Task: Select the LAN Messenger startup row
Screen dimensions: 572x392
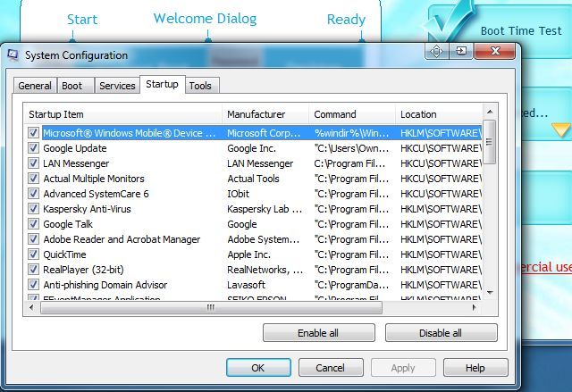Action: click(x=254, y=163)
